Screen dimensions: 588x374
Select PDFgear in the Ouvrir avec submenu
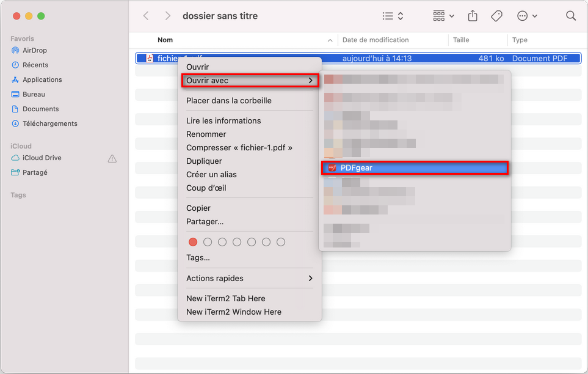point(415,167)
